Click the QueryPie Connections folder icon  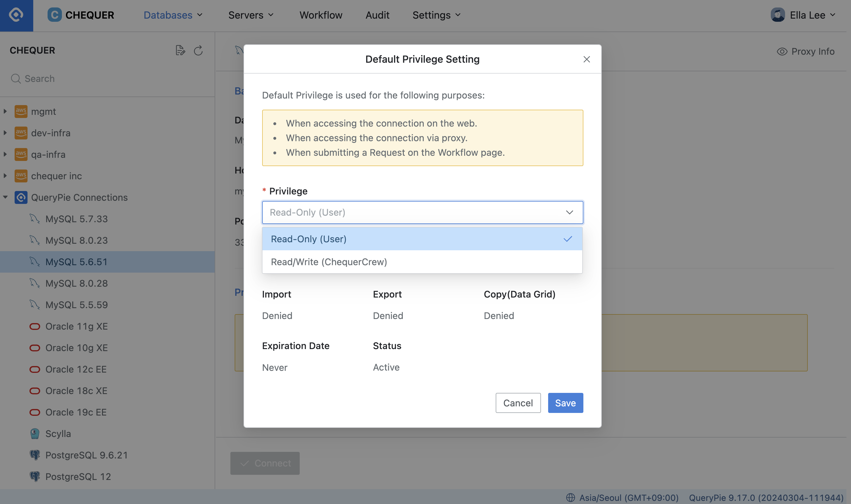(x=21, y=197)
